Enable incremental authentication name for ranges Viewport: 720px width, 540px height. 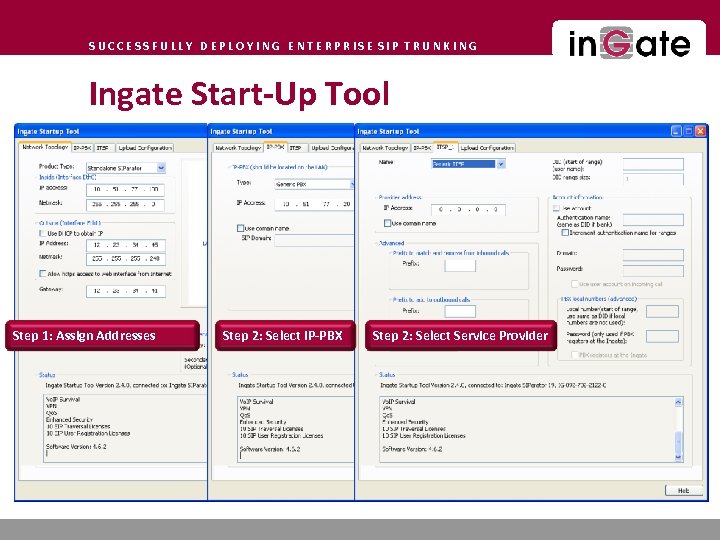click(565, 233)
